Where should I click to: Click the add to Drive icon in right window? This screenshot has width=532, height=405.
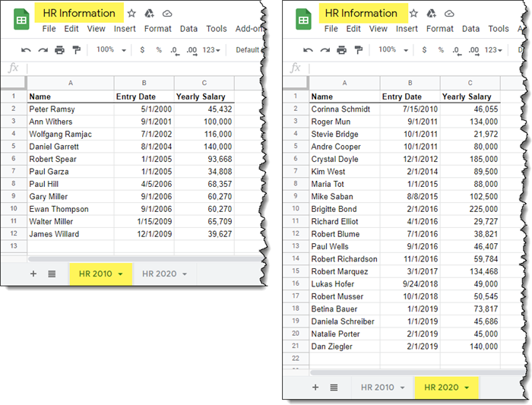[x=431, y=14]
